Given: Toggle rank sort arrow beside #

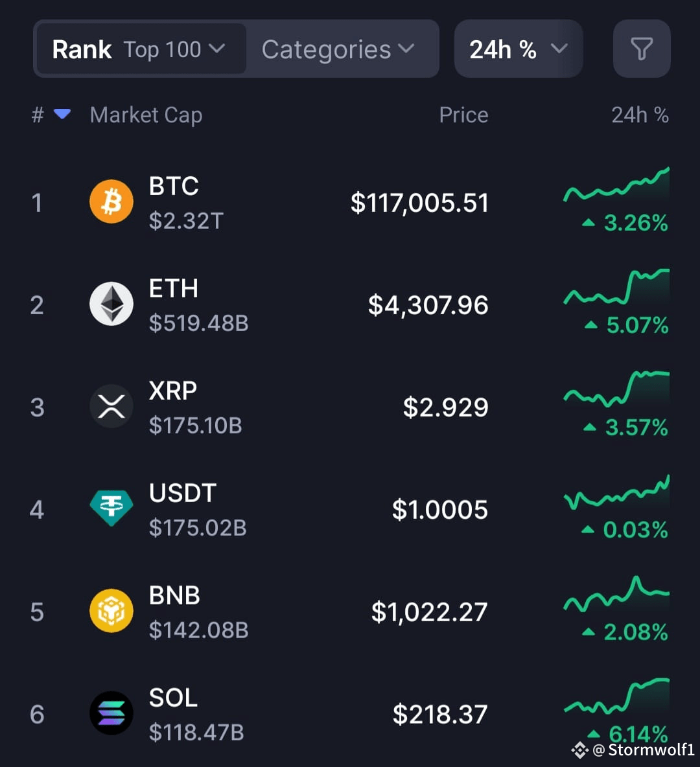Looking at the screenshot, I should tap(62, 114).
